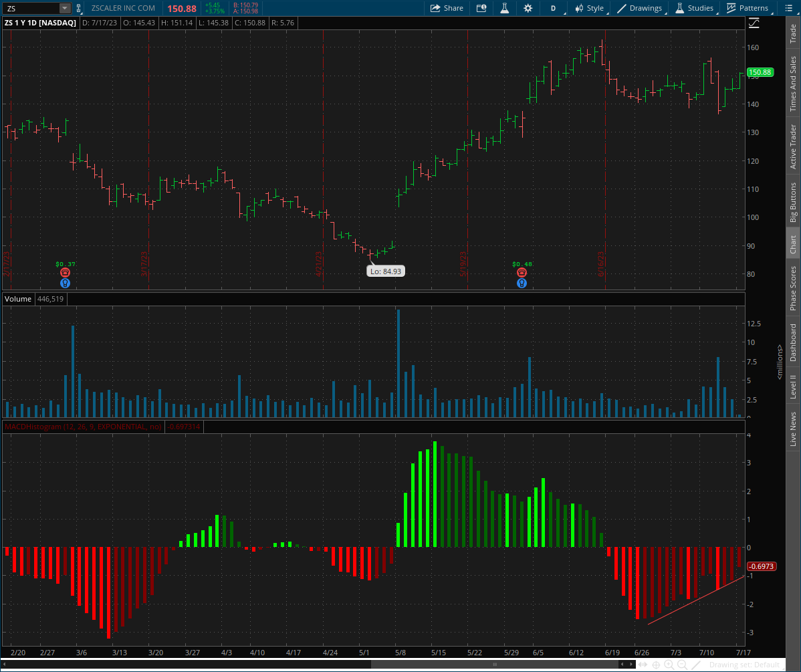Click the scrollbar right arrow
The width and height of the screenshot is (801, 672).
click(632, 665)
